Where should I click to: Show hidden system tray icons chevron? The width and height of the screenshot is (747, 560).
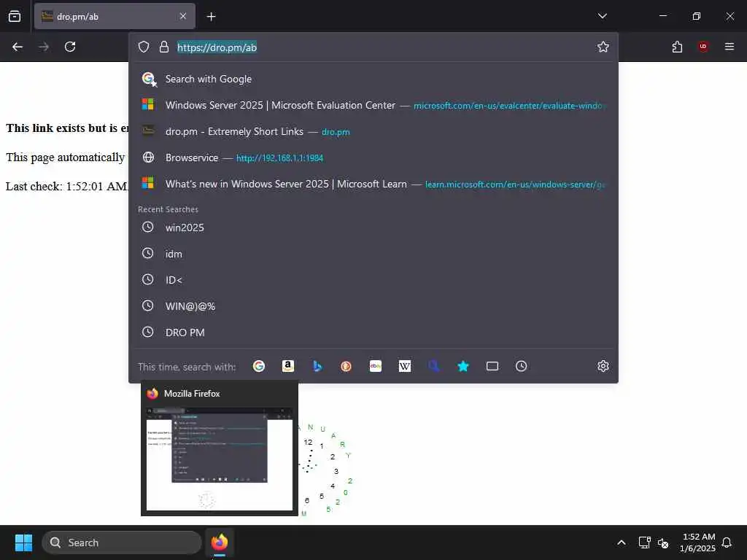tap(622, 542)
